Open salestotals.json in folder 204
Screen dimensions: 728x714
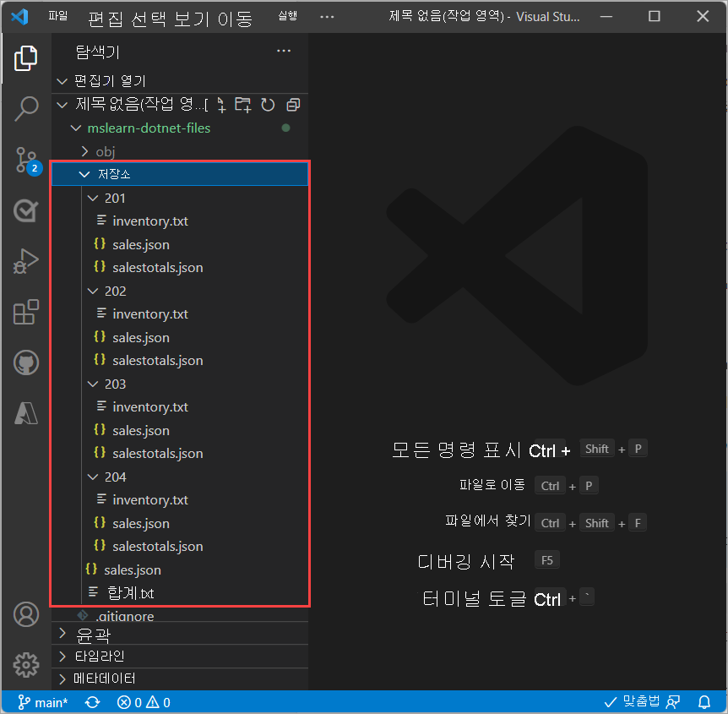180,547
